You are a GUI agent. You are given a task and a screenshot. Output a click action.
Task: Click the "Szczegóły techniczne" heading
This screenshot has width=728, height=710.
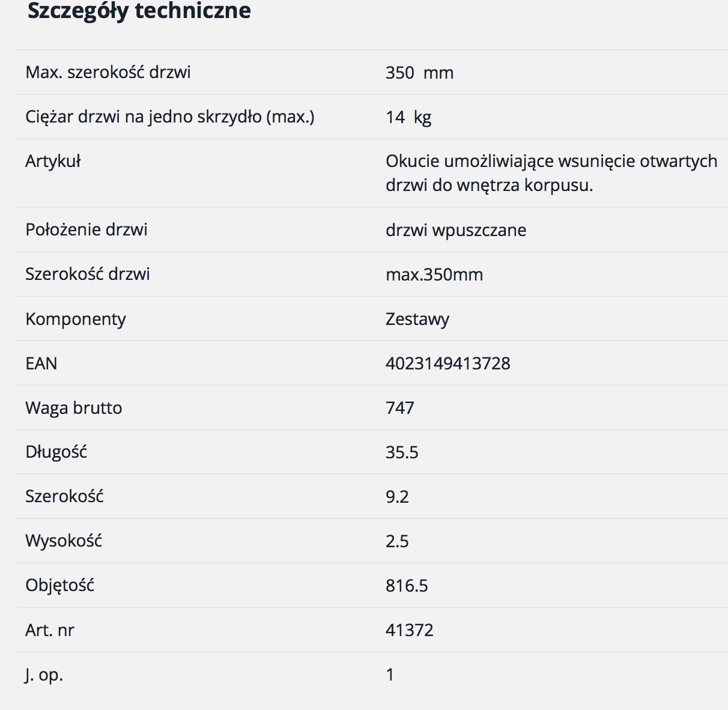coord(139,11)
